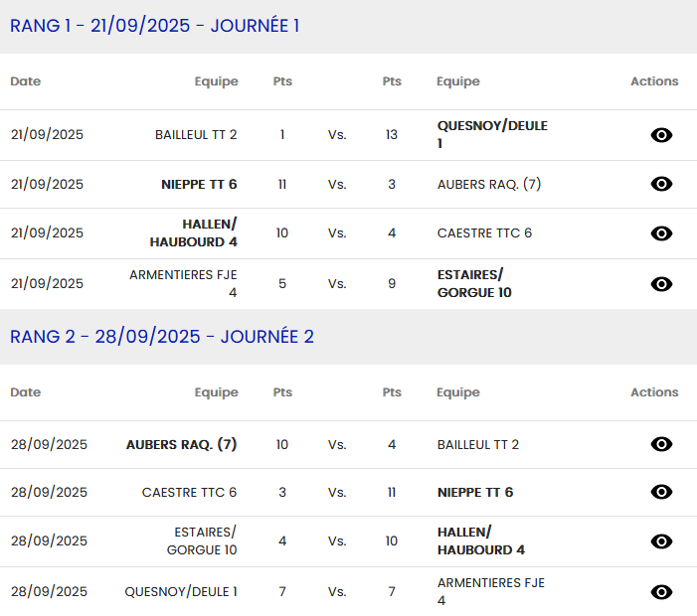Screen dimensions: 697x616
Task: Click bold Hallen/Haubourd 4 in Journée 2
Action: click(480, 540)
